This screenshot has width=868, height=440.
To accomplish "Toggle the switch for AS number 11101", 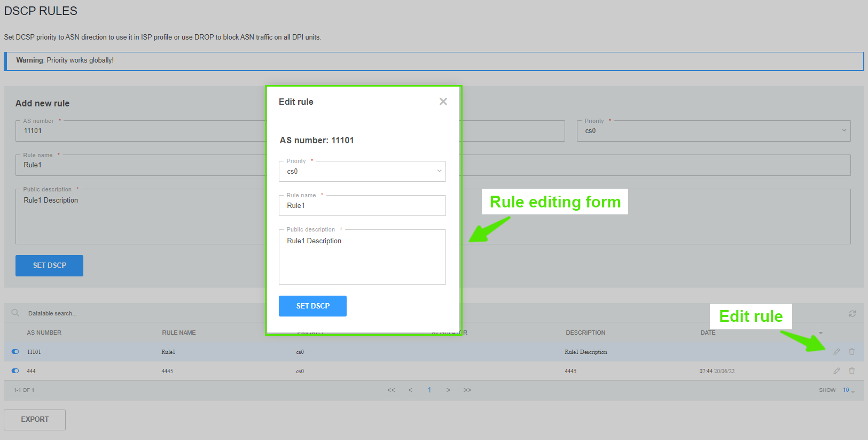I will pyautogui.click(x=15, y=352).
